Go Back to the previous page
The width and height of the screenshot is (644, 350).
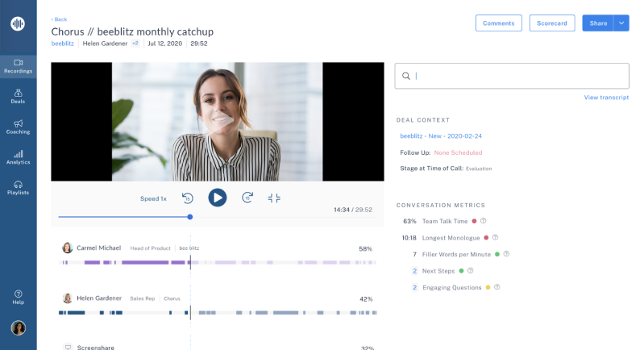point(59,19)
